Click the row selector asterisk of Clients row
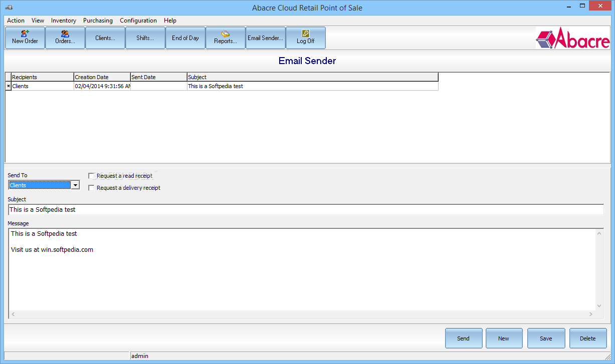 pos(8,86)
